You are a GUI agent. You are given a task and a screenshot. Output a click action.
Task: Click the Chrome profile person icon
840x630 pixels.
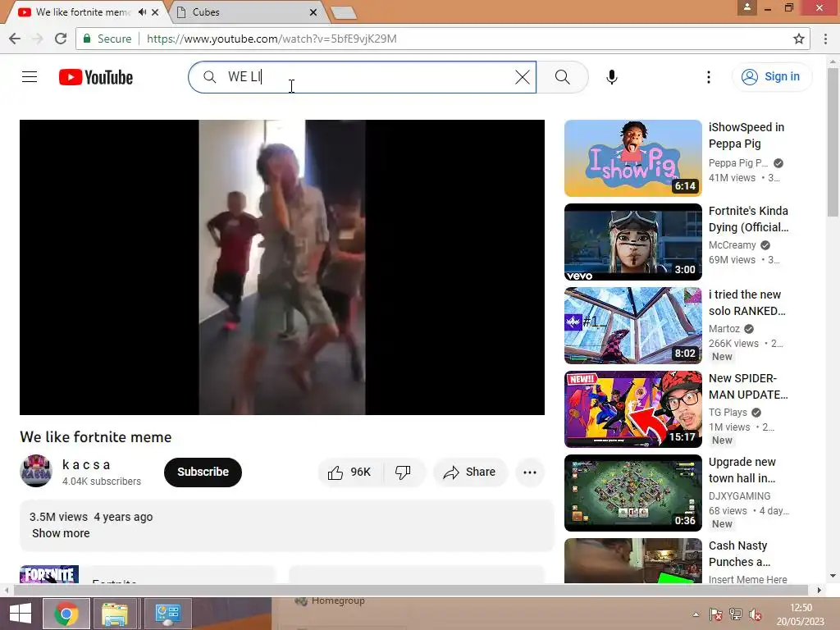[x=746, y=8]
